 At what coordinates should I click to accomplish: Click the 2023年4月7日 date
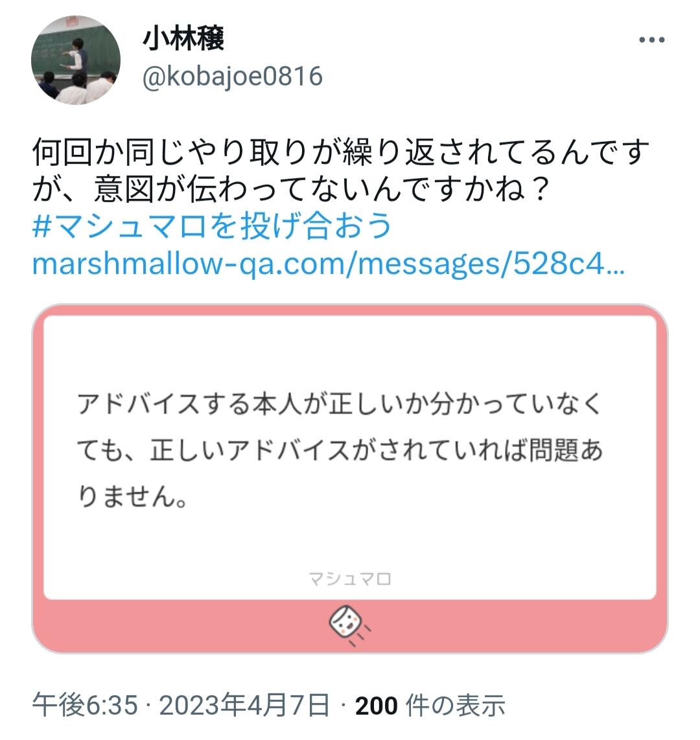pyautogui.click(x=244, y=705)
